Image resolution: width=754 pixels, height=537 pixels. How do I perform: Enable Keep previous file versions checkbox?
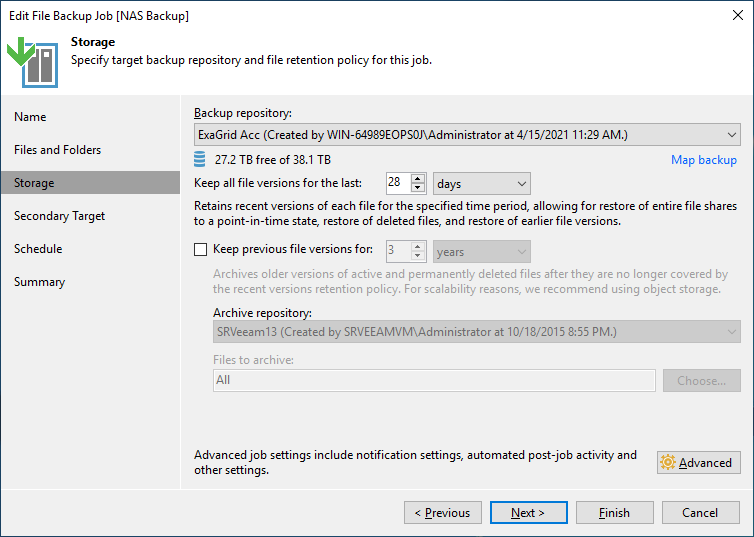201,249
